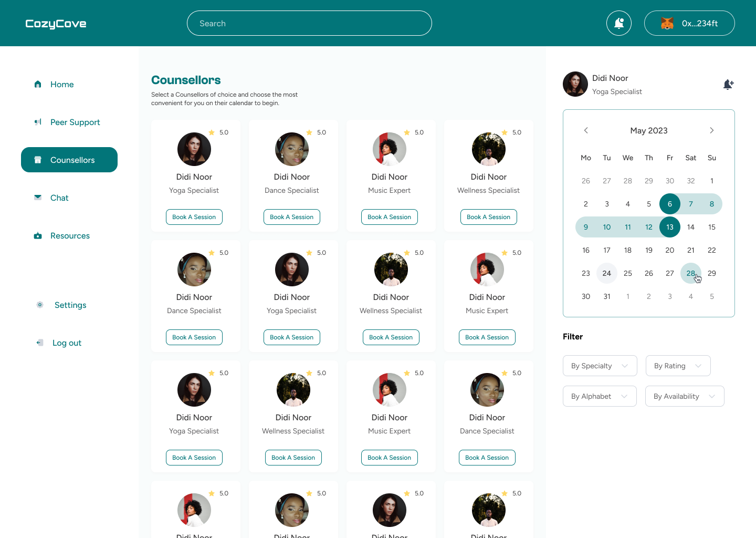Click Didi Noor's profile avatar above calendar

coord(575,84)
